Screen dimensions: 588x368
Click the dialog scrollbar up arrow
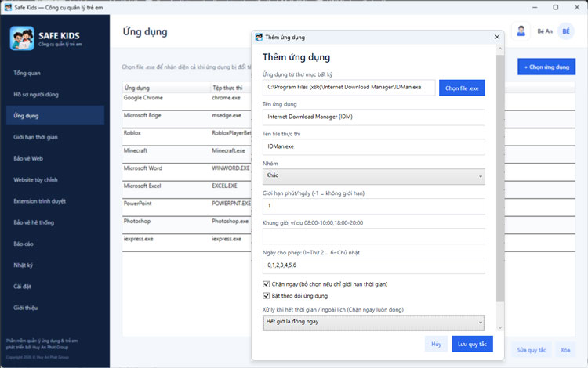click(x=500, y=49)
